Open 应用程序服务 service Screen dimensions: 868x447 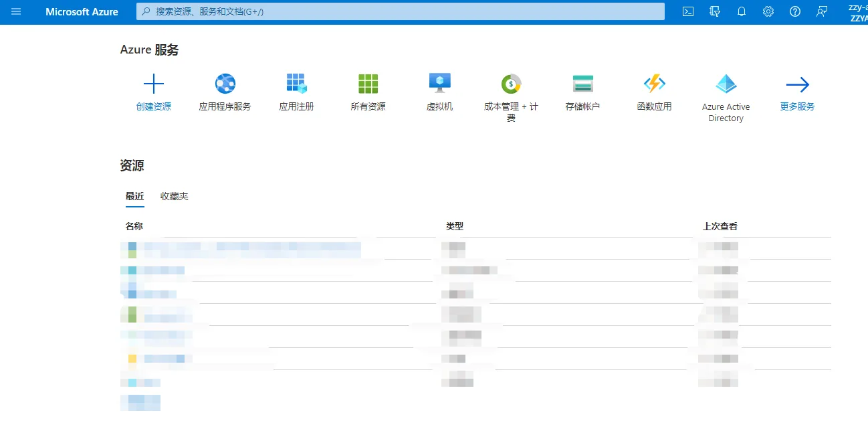click(x=225, y=84)
